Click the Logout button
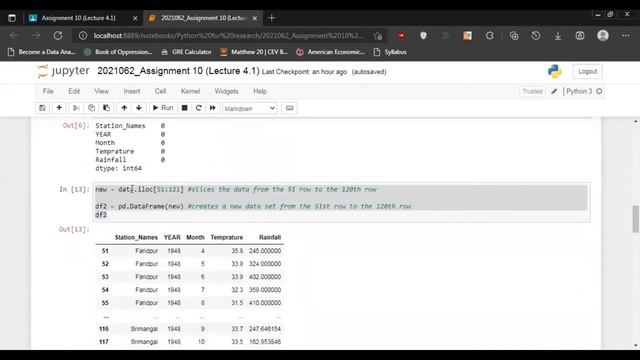The height and width of the screenshot is (360, 640). (x=587, y=71)
